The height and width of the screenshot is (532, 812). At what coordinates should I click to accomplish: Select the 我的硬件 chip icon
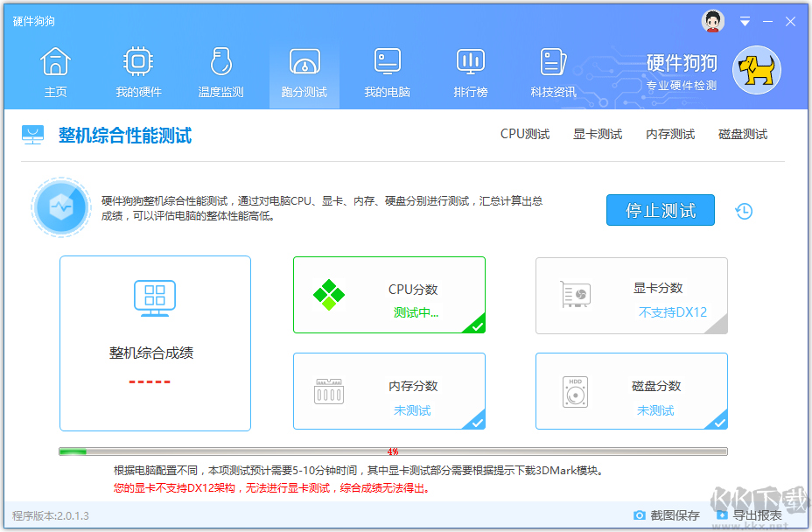[137, 61]
